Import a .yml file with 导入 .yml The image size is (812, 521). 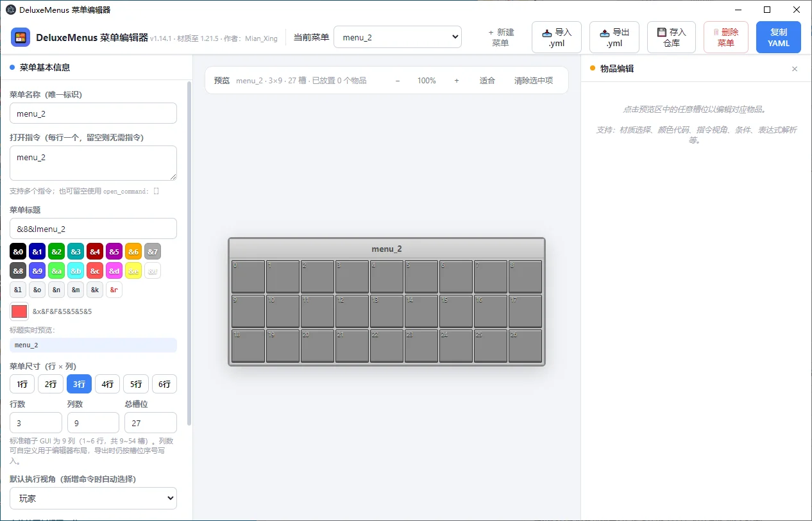(557, 37)
